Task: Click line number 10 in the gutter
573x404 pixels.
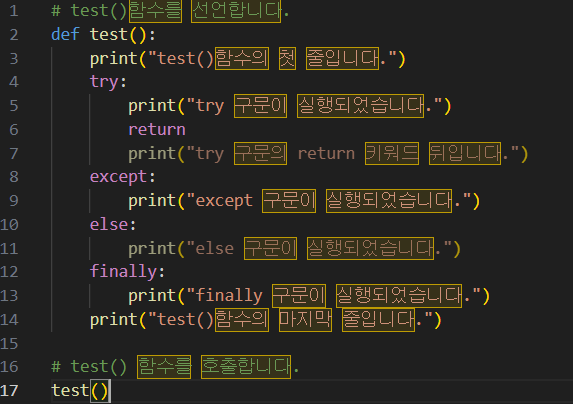Action: click(10, 224)
